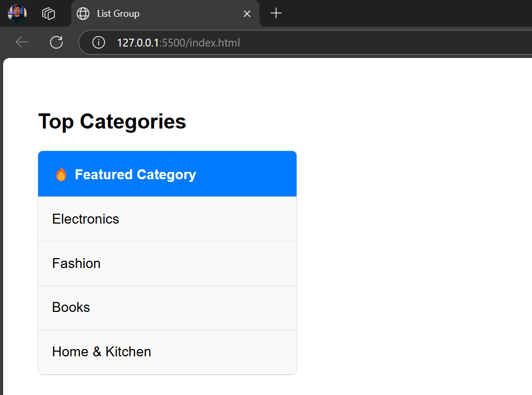View site information icon

(x=98, y=42)
